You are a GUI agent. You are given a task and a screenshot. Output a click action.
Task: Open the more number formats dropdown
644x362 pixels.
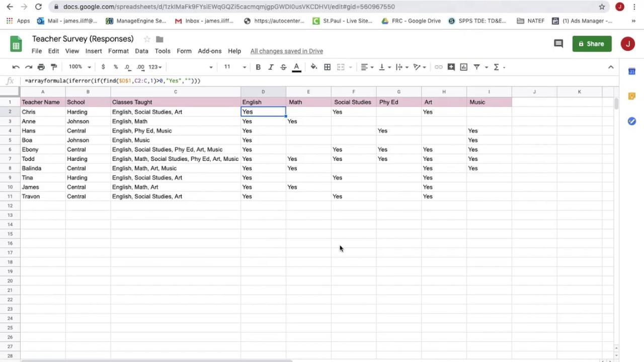coord(155,67)
